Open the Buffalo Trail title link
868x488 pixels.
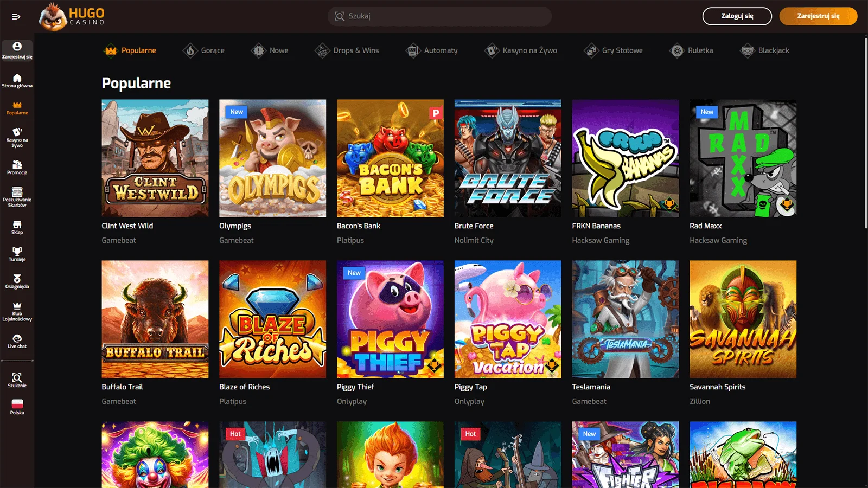(x=122, y=387)
